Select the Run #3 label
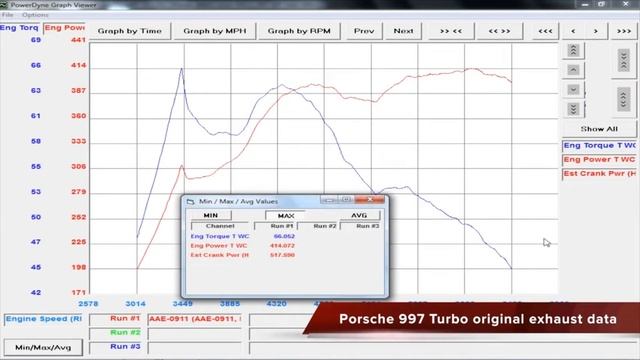Viewport: 640px width, 360px height. click(115, 347)
